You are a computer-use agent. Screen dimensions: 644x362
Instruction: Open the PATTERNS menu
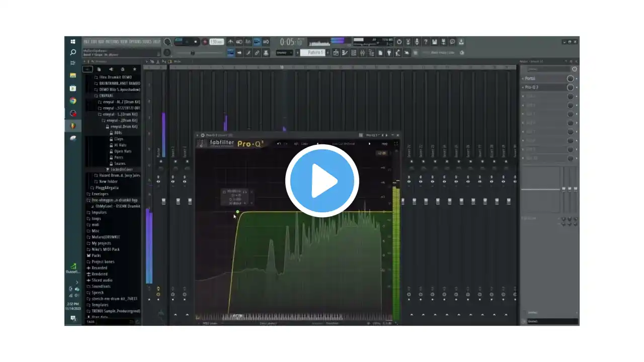point(112,42)
